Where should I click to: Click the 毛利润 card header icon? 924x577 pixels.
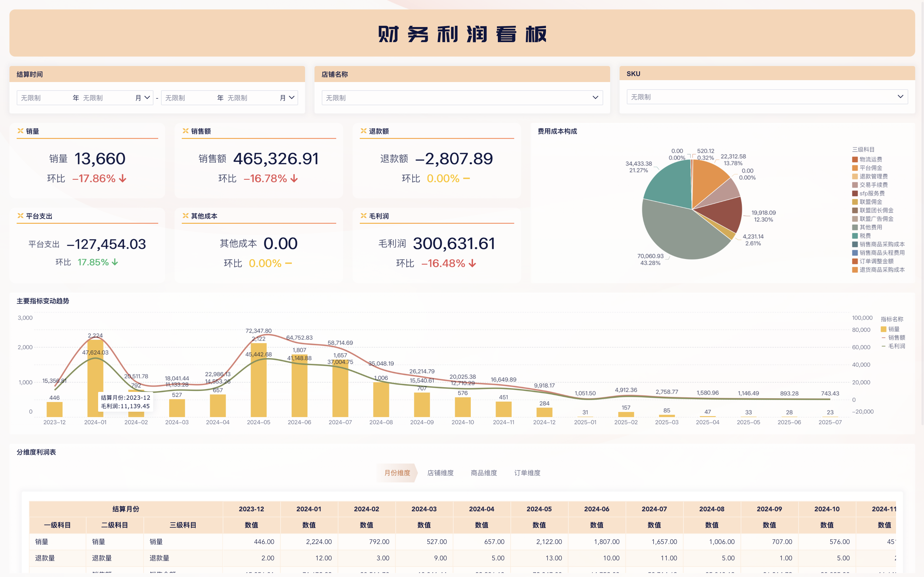tap(364, 216)
